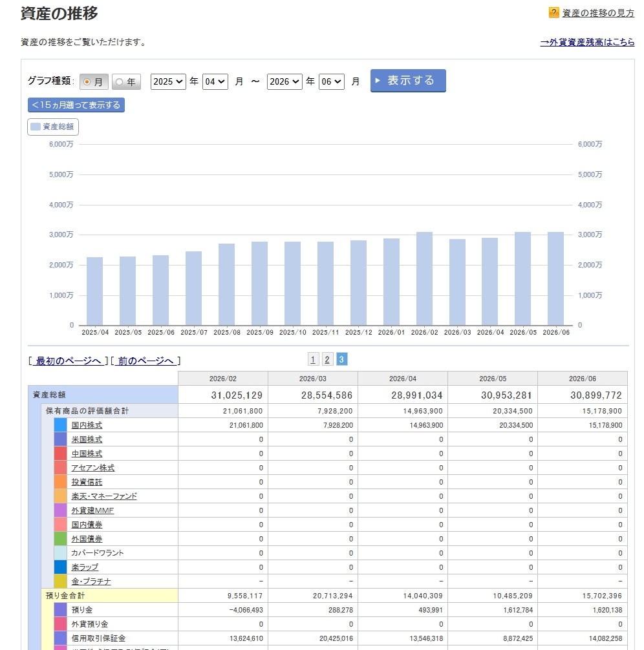Click the 保有商品の評価額合計 row label
This screenshot has width=644, height=650.
[87, 411]
